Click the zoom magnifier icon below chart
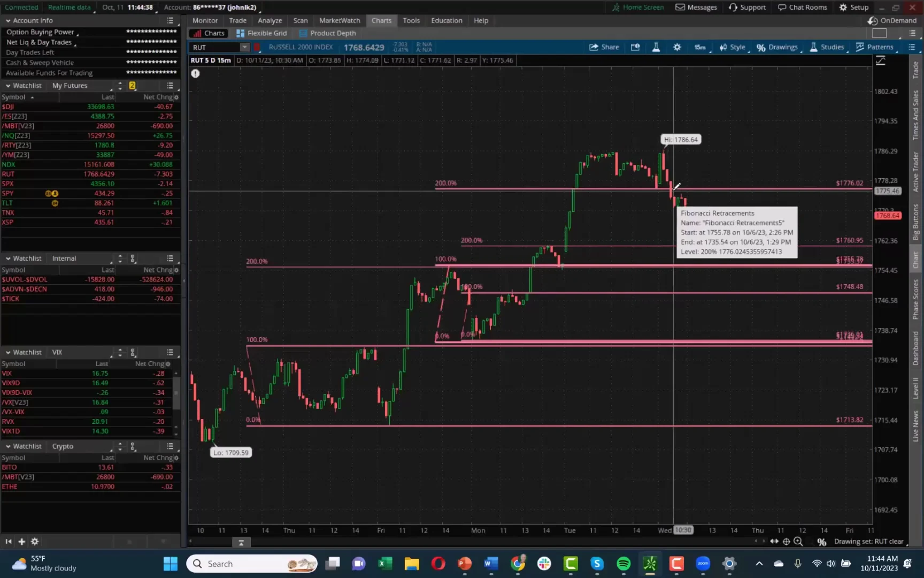Viewport: 924px width, 578px height. [x=798, y=542]
